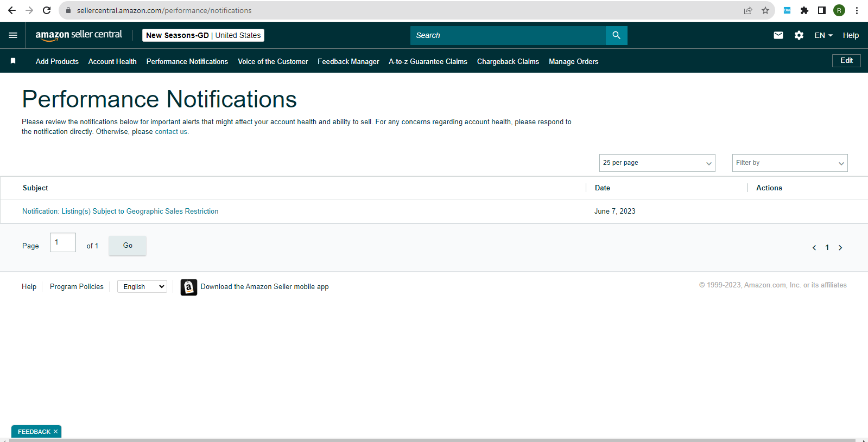Reload the Seller Central page

click(x=47, y=10)
